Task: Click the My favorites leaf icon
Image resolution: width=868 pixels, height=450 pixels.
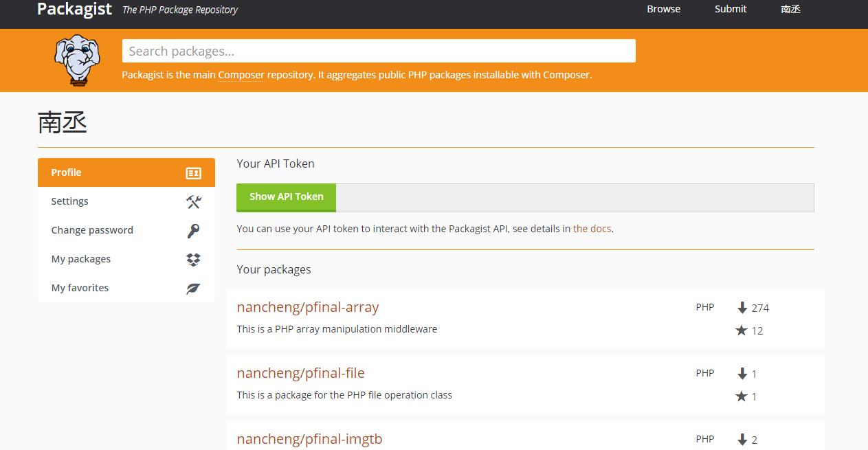Action: pyautogui.click(x=194, y=289)
